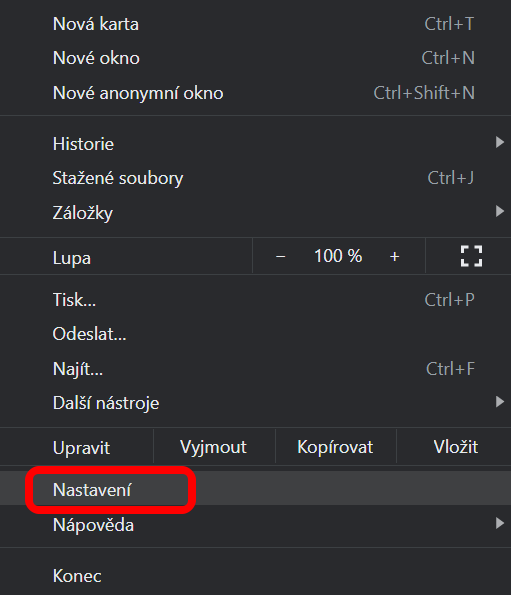Open Nová karta
The width and height of the screenshot is (511, 595).
pyautogui.click(x=255, y=24)
